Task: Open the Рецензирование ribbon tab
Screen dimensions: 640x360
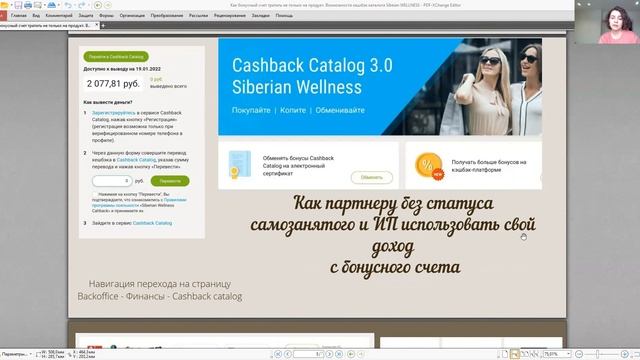Action: (x=230, y=16)
